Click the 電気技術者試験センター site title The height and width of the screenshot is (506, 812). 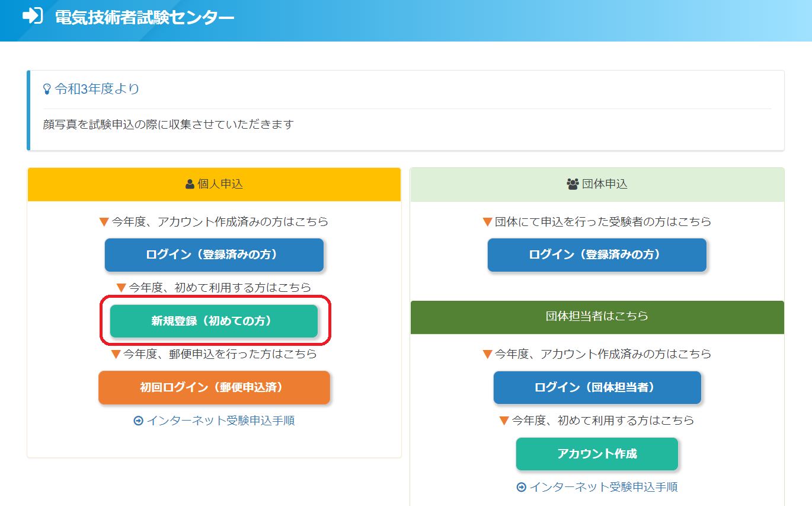(144, 17)
